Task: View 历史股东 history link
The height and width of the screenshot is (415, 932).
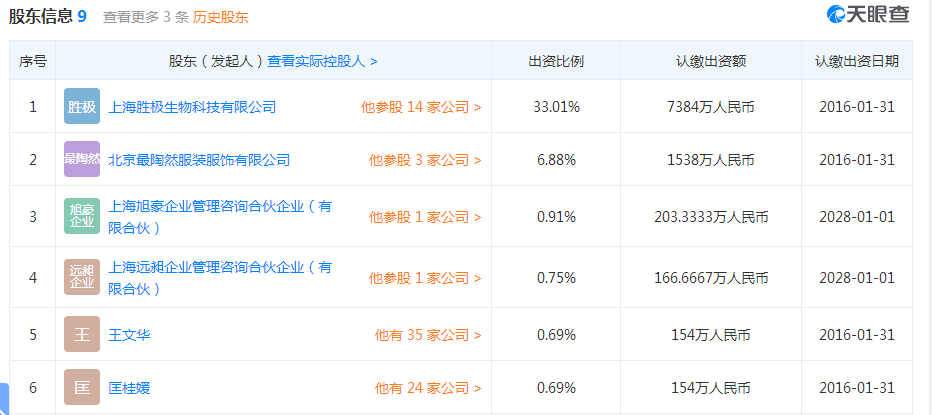Action: click(x=221, y=17)
